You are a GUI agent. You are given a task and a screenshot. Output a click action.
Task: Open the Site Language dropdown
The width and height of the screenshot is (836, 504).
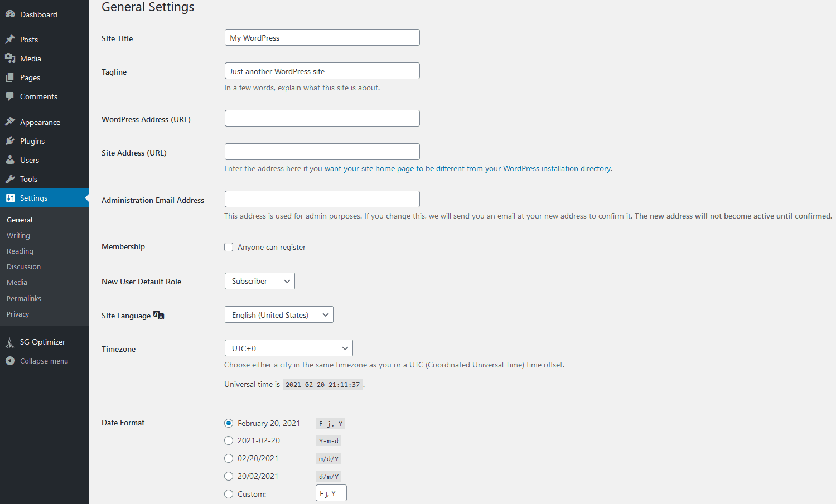[279, 315]
